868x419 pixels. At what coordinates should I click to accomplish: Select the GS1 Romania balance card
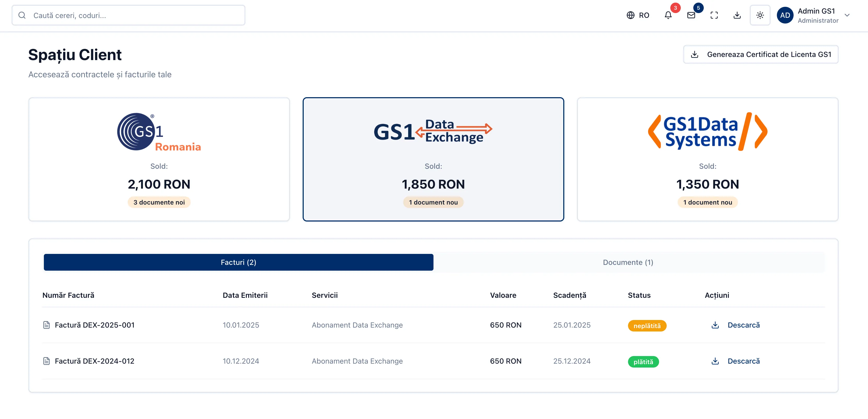click(159, 159)
